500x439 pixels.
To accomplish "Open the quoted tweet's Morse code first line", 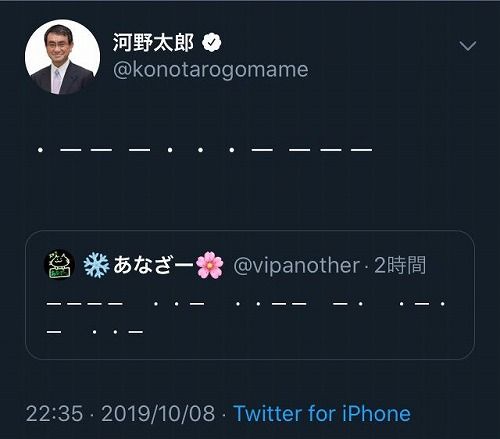I will 246,304.
